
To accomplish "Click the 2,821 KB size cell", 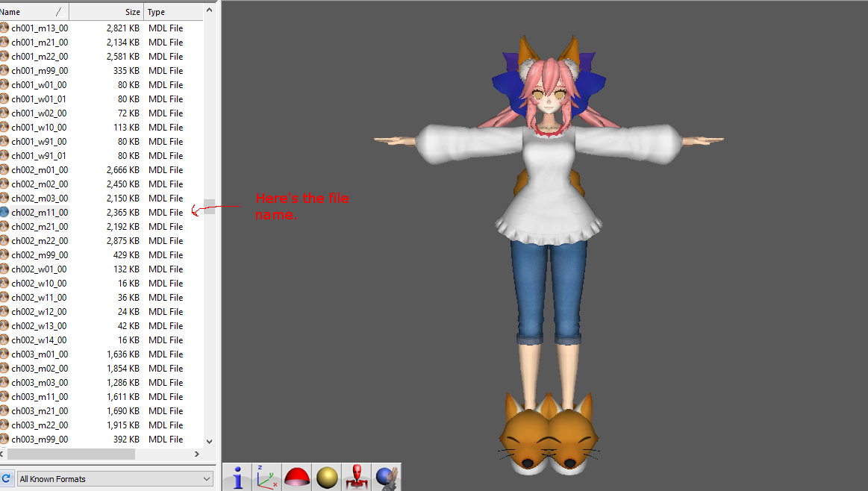I will pos(123,28).
